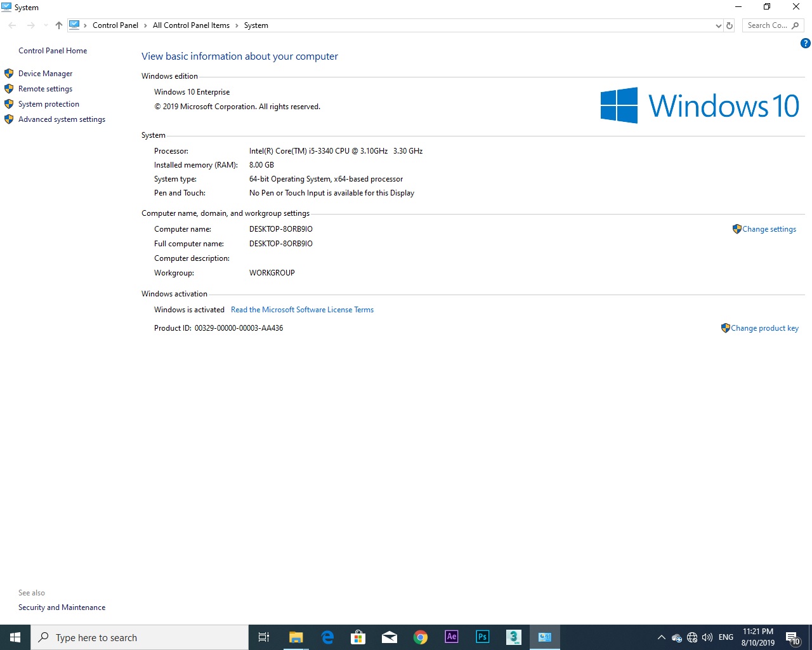Click the Workgroup value WORKGROUP

(272, 273)
